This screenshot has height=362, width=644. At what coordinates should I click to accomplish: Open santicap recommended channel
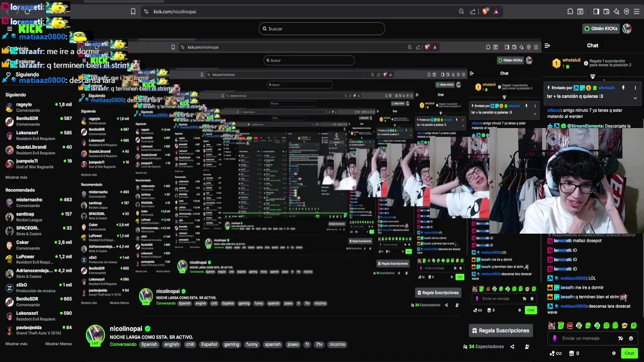point(38,217)
